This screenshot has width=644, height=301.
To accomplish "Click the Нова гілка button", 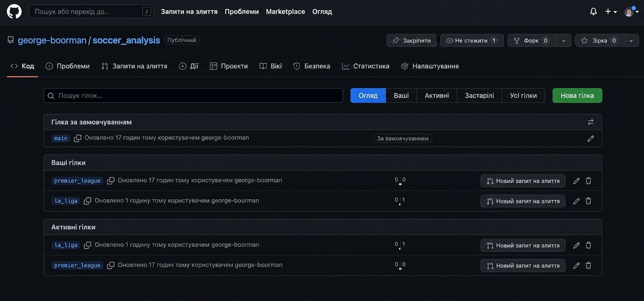I will [x=577, y=96].
